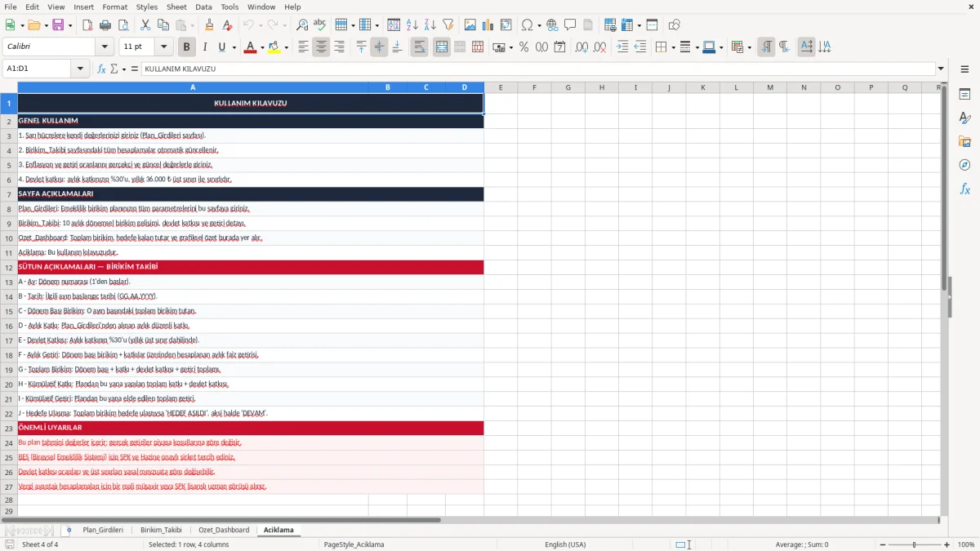
Task: Click the sidebar settings menu button
Action: 964,69
